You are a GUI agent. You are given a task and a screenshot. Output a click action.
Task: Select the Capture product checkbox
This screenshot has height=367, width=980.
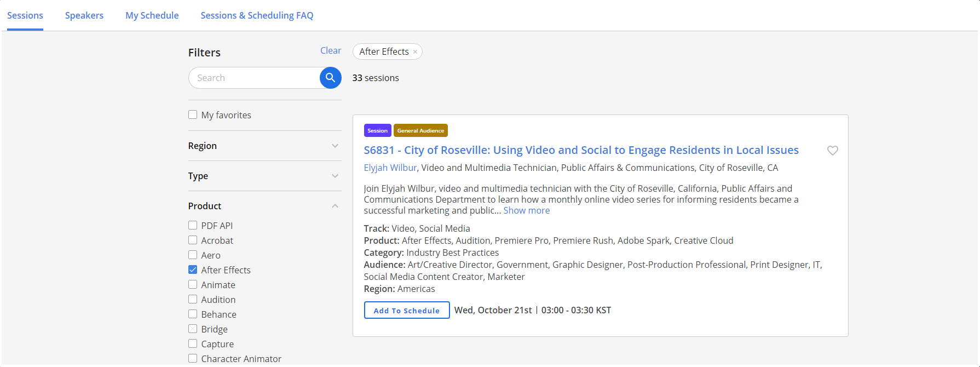(x=193, y=343)
